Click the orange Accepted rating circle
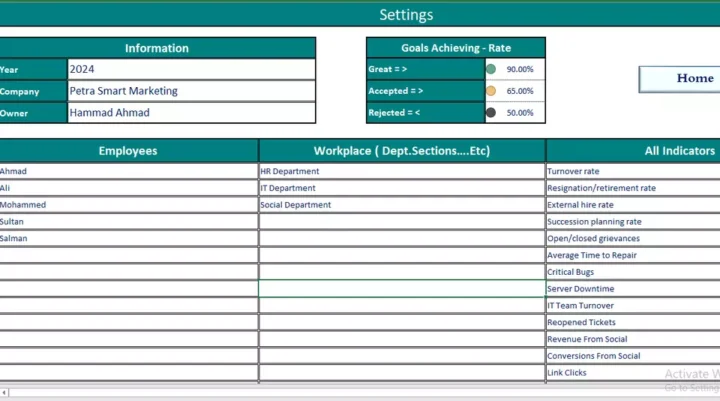720x401 pixels. [x=491, y=91]
